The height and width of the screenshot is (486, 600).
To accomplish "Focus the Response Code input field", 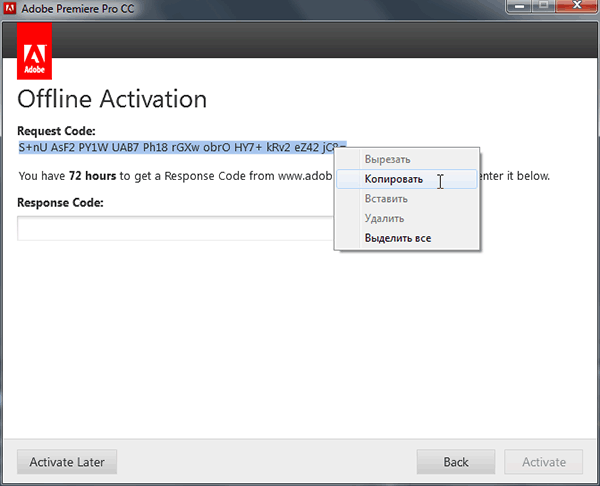I will point(176,228).
